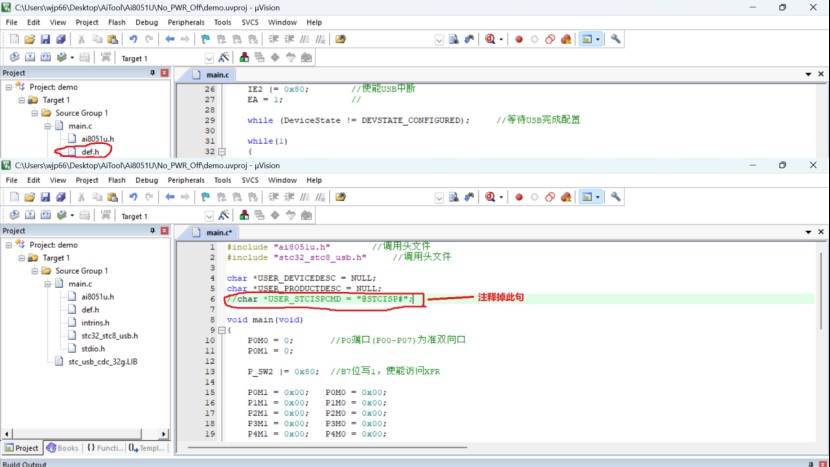Click New file icon in upper window
Viewport: 830px width, 467px height.
pos(14,39)
